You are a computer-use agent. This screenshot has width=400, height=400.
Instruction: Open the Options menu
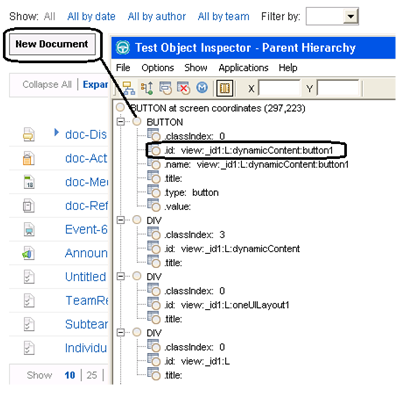click(158, 68)
